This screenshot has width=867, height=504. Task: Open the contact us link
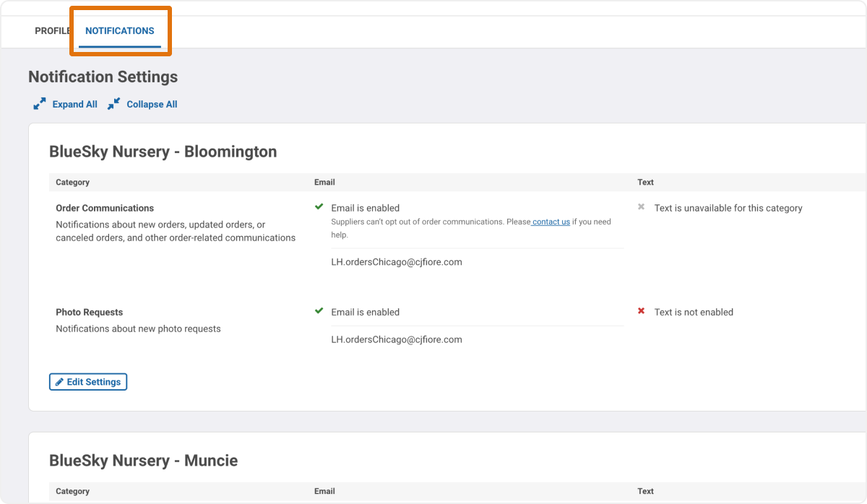[549, 222]
